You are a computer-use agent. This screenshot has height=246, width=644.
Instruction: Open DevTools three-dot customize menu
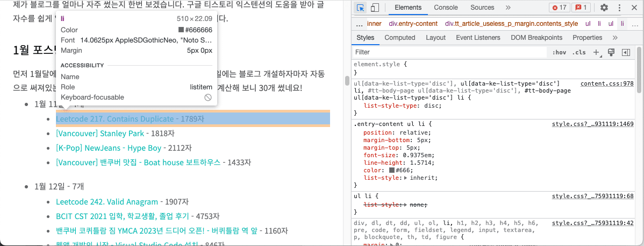click(619, 8)
